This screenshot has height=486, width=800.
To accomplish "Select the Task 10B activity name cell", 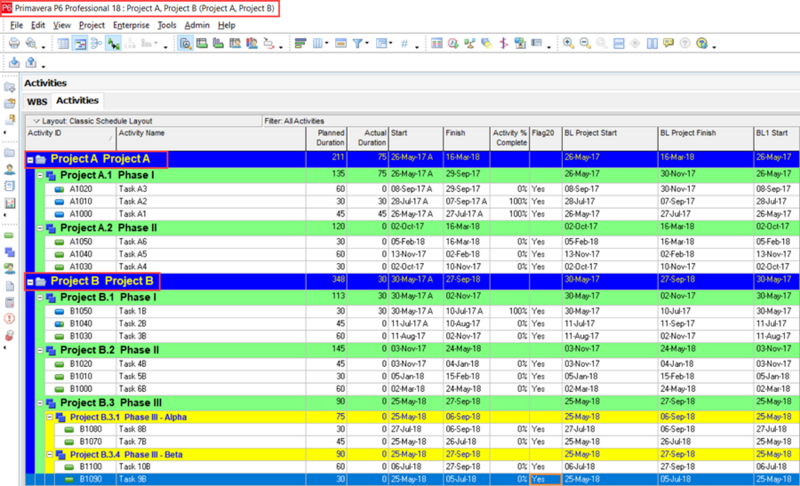I will coord(211,467).
